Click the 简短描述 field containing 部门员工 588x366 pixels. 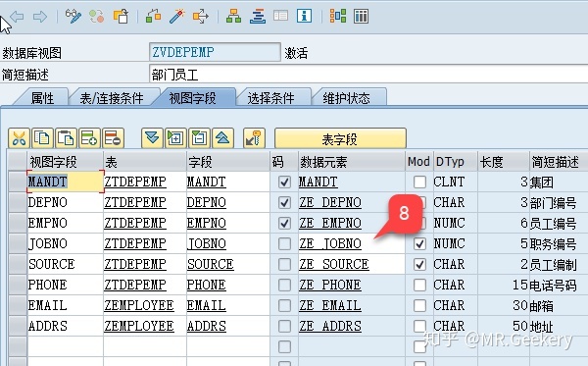coord(368,74)
